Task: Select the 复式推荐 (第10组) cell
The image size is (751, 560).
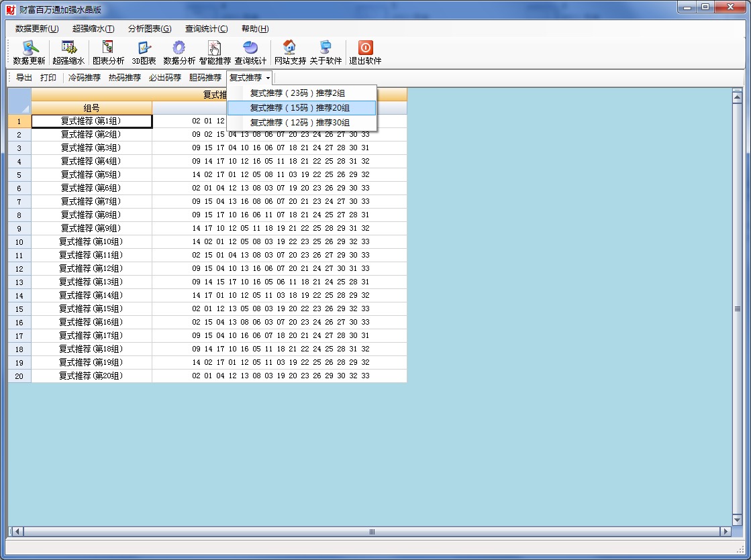Action: pyautogui.click(x=91, y=241)
